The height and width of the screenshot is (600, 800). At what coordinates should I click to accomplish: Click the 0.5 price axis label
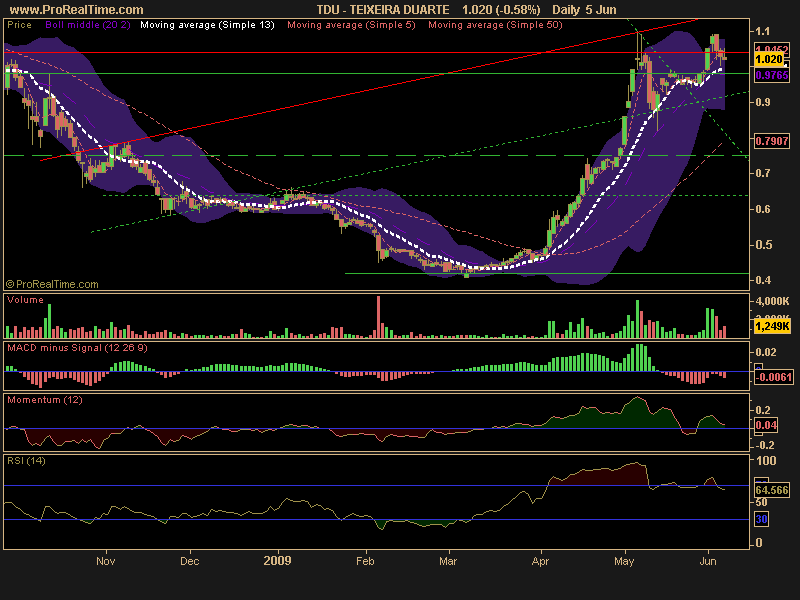point(763,245)
